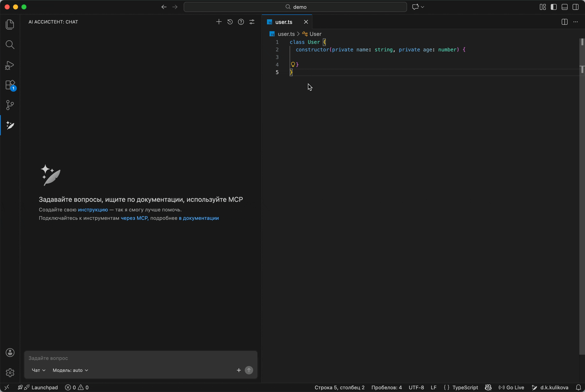Toggle the primary side bar
The height and width of the screenshot is (392, 585).
point(554,7)
